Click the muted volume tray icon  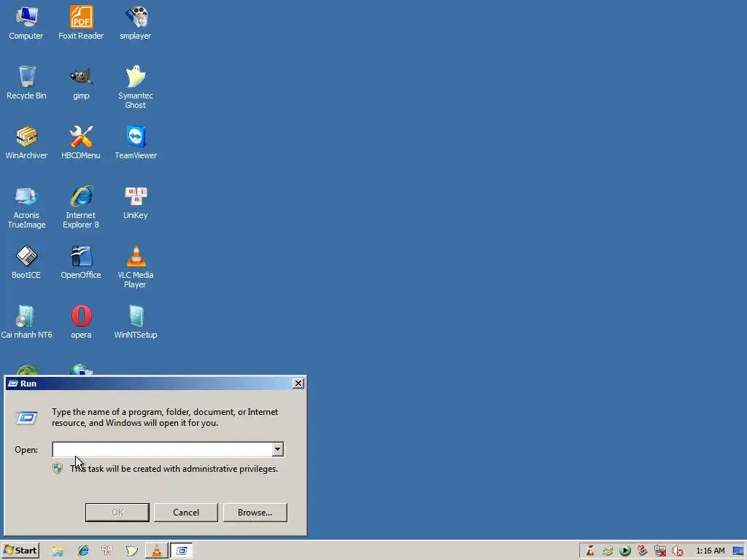678,551
